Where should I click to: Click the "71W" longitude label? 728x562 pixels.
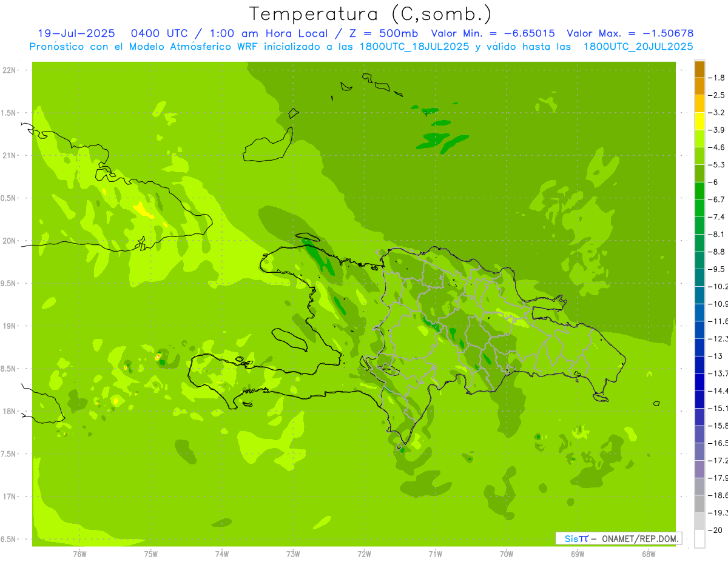tap(435, 554)
